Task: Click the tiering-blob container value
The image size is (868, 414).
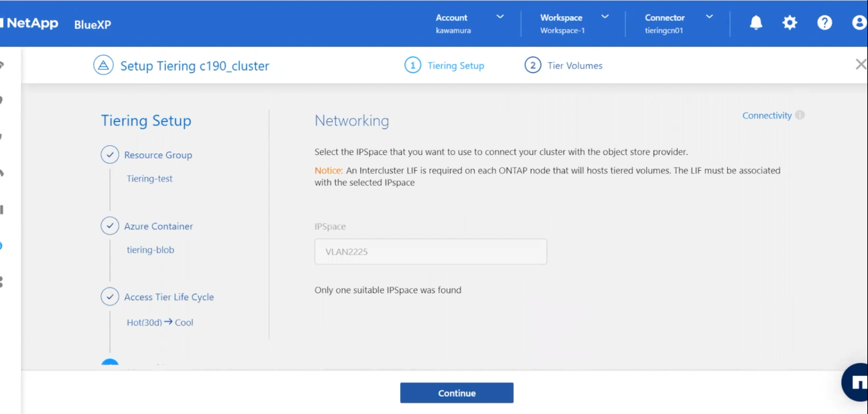Action: (x=150, y=250)
